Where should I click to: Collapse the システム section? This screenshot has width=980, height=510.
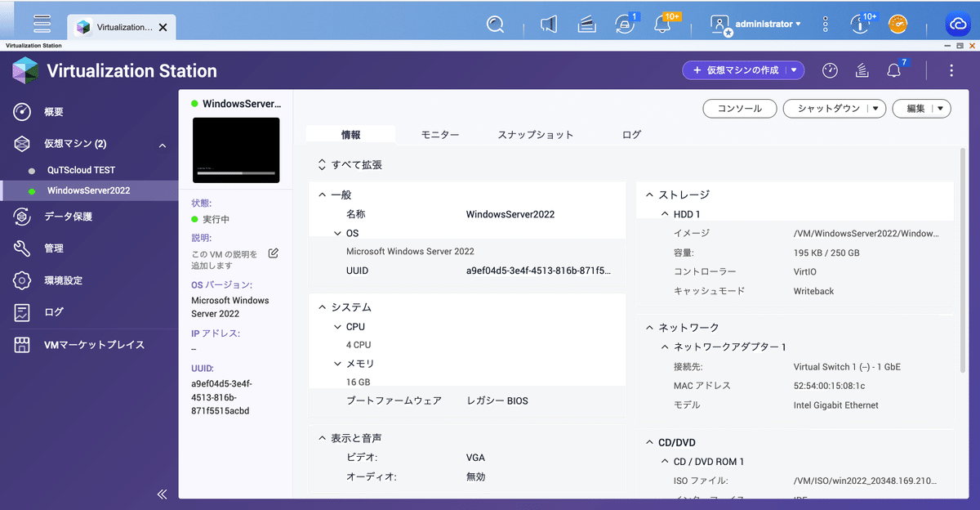point(322,307)
